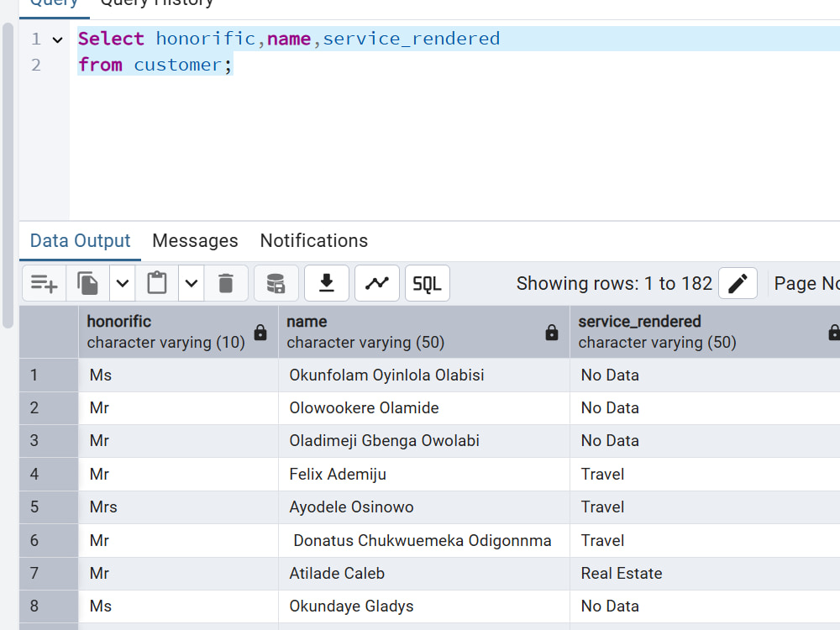Click the pencil edit rows icon
This screenshot has height=630, width=840.
pyautogui.click(x=738, y=283)
